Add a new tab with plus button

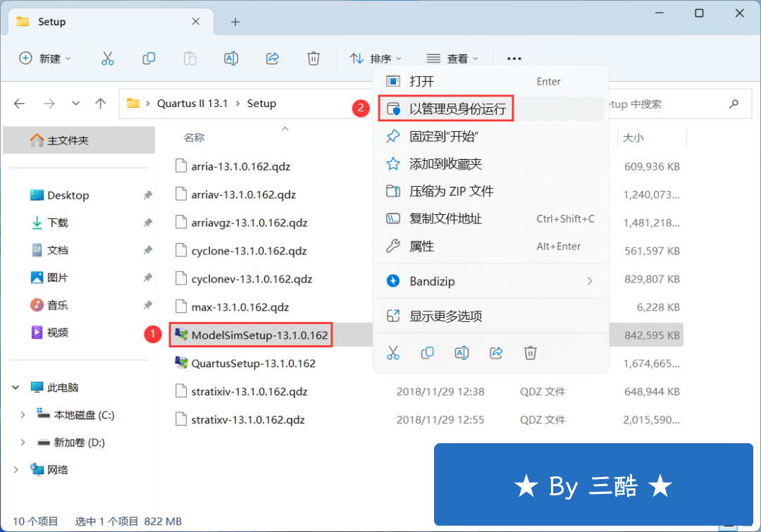[x=235, y=22]
